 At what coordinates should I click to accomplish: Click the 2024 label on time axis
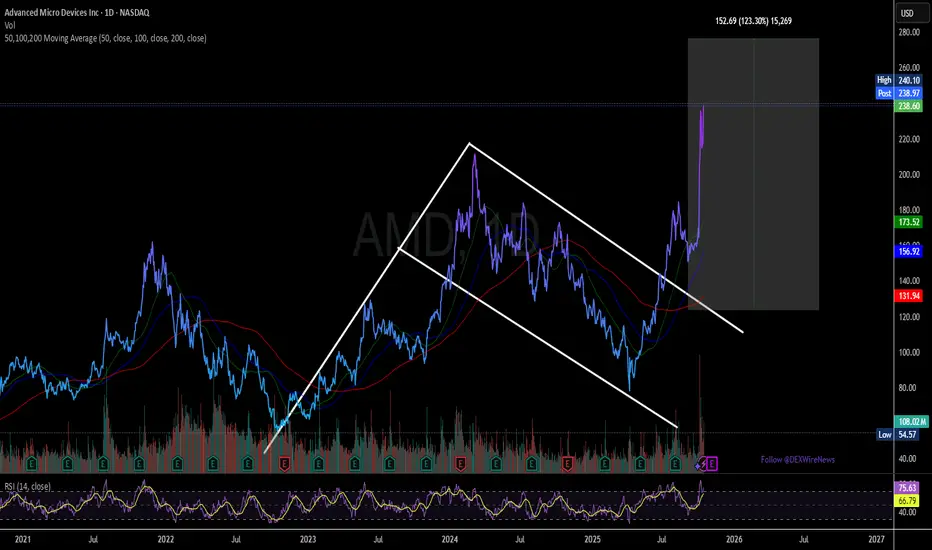[450, 539]
